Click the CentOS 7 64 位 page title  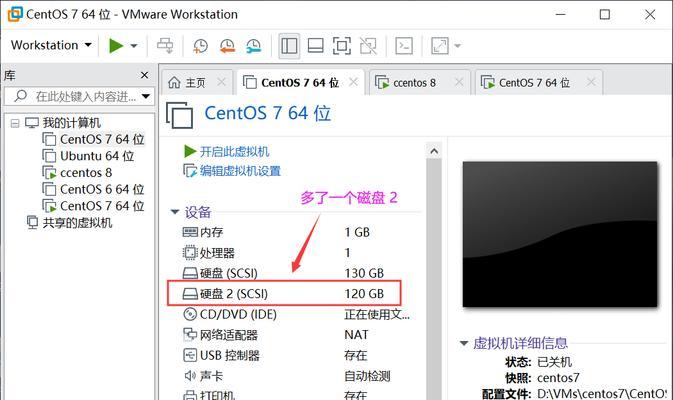click(267, 114)
